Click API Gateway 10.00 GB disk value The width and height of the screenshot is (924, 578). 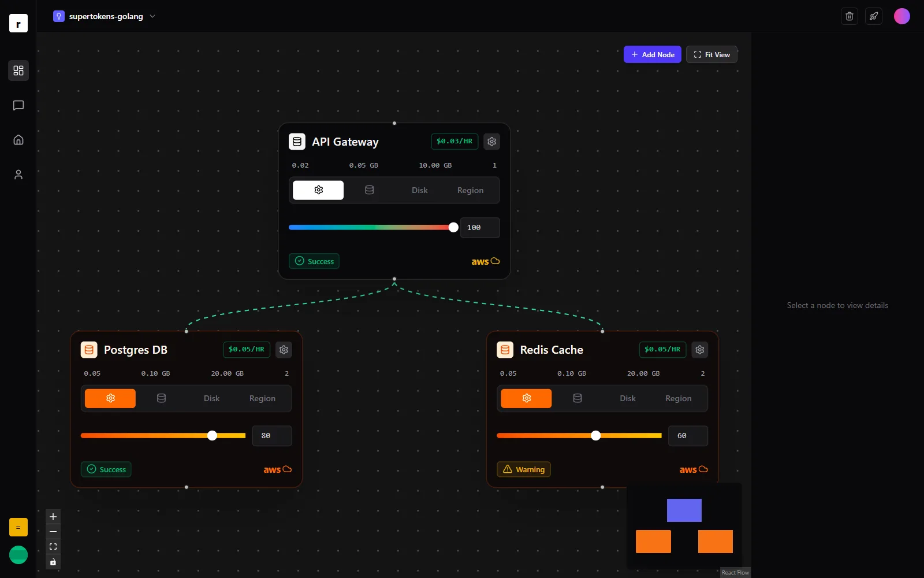tap(435, 165)
